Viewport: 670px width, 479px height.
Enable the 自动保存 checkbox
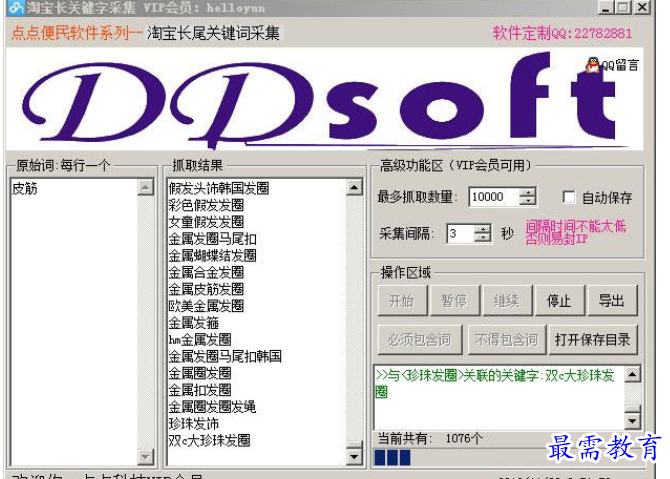[x=568, y=197]
